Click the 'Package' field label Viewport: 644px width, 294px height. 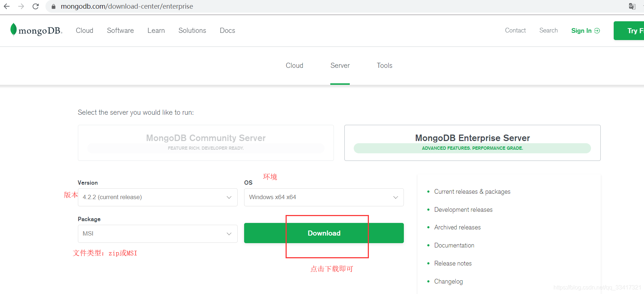[x=89, y=219]
